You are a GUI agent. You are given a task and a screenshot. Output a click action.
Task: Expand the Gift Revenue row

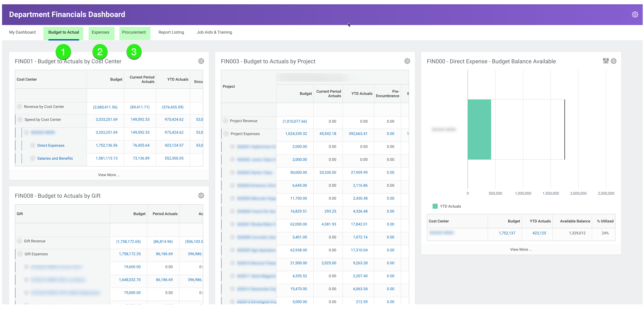point(19,241)
